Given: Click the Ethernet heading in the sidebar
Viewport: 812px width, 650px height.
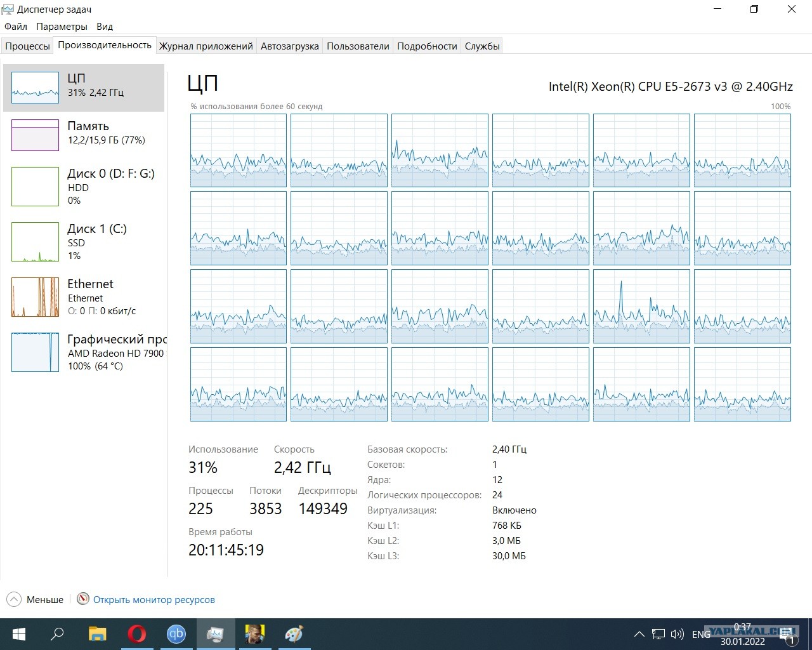Looking at the screenshot, I should coord(90,284).
